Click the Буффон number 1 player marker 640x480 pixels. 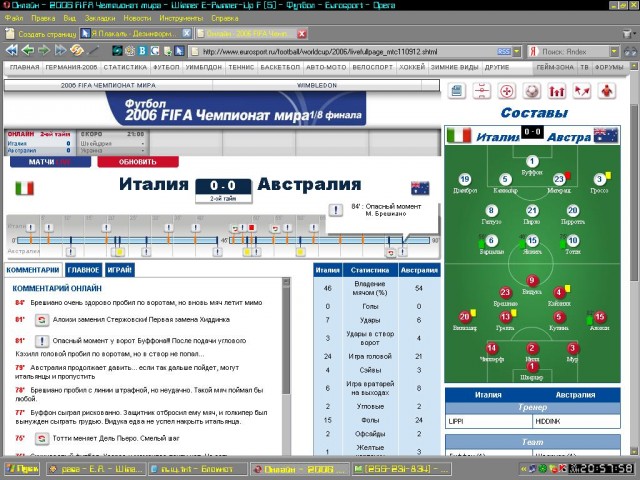[532, 161]
